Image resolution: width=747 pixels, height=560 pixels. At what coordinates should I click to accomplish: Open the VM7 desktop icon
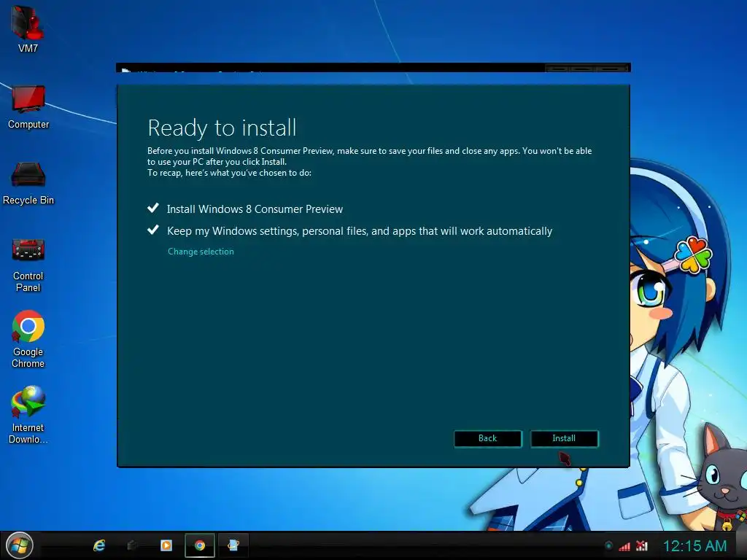28,28
